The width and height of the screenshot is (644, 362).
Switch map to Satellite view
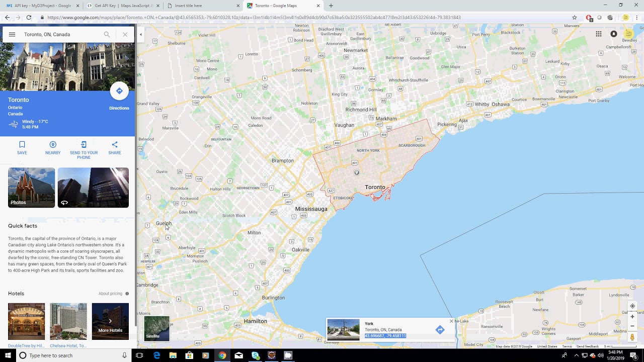[157, 328]
